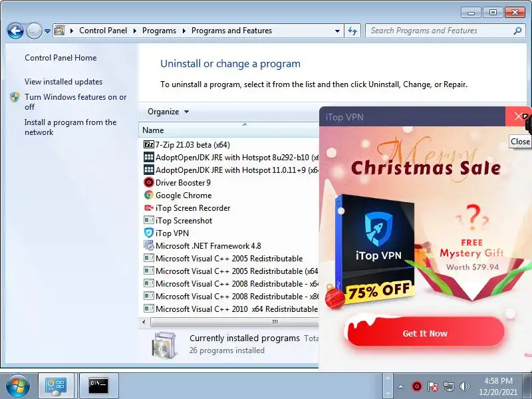Expand arrow after Programs breadcrumb
The height and width of the screenshot is (399, 532).
pyautogui.click(x=184, y=31)
